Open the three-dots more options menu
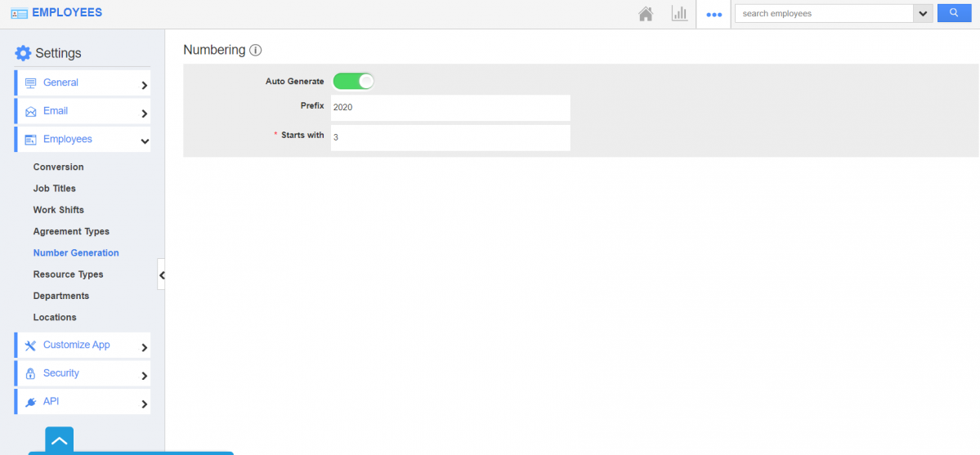Screen dimensions: 980x455 tap(714, 15)
